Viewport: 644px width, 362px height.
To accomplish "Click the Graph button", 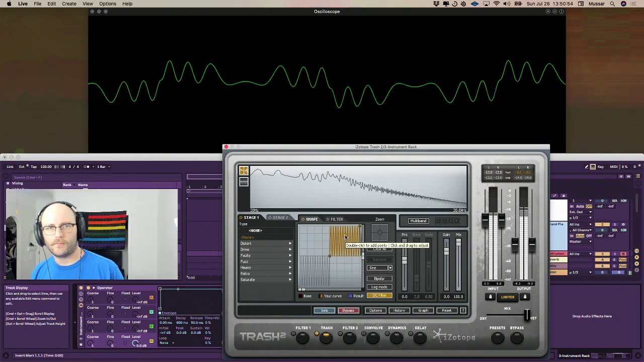I will [x=423, y=311].
